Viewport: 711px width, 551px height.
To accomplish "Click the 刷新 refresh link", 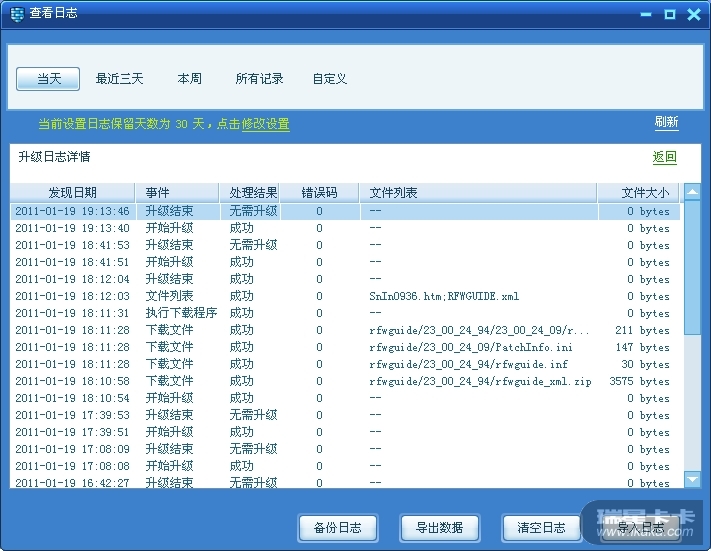I will pos(666,122).
